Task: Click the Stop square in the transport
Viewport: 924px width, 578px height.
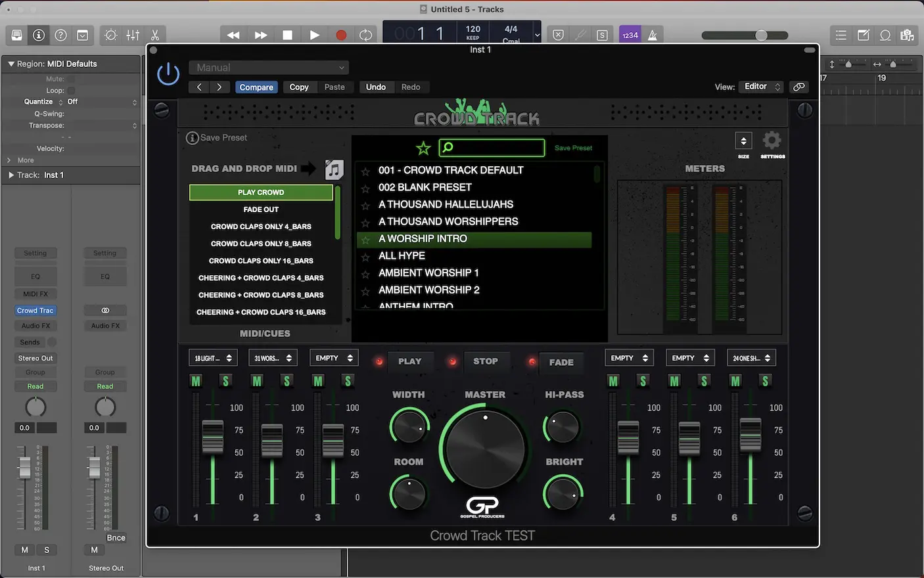Action: tap(287, 35)
